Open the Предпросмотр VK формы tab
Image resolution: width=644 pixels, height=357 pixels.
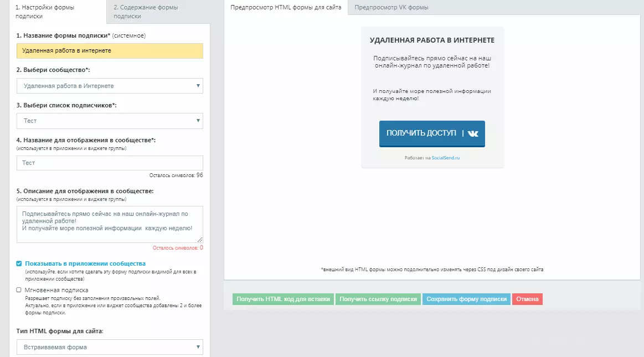click(391, 7)
